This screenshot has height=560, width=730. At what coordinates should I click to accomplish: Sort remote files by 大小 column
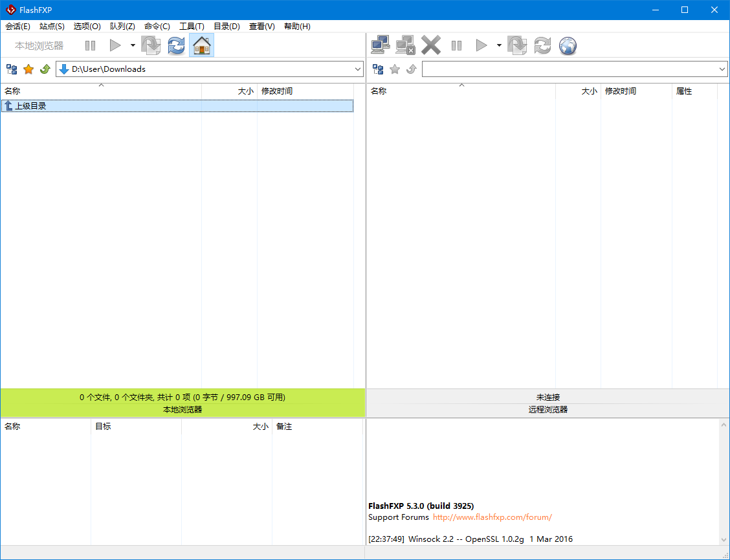tap(578, 91)
